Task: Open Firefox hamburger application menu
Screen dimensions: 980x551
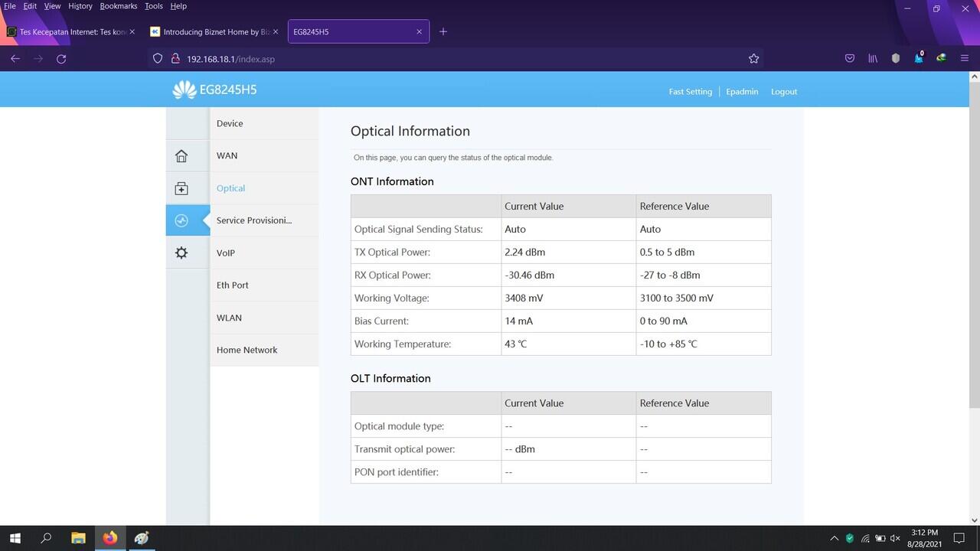Action: [x=964, y=59]
